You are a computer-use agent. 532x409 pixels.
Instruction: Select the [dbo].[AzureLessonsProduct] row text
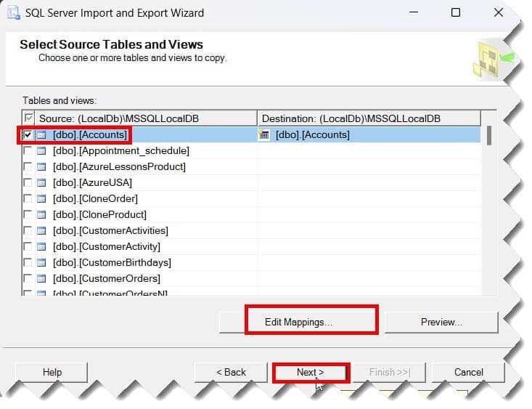pyautogui.click(x=120, y=167)
